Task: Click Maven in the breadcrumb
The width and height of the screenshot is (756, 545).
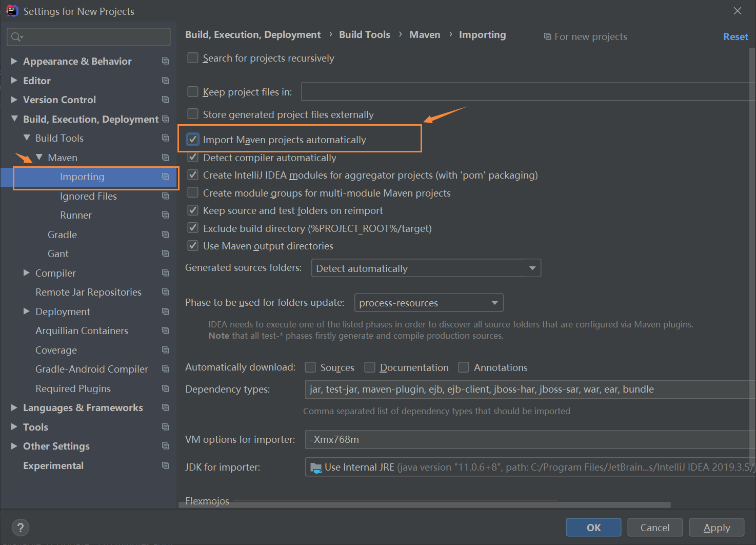Action: click(425, 34)
